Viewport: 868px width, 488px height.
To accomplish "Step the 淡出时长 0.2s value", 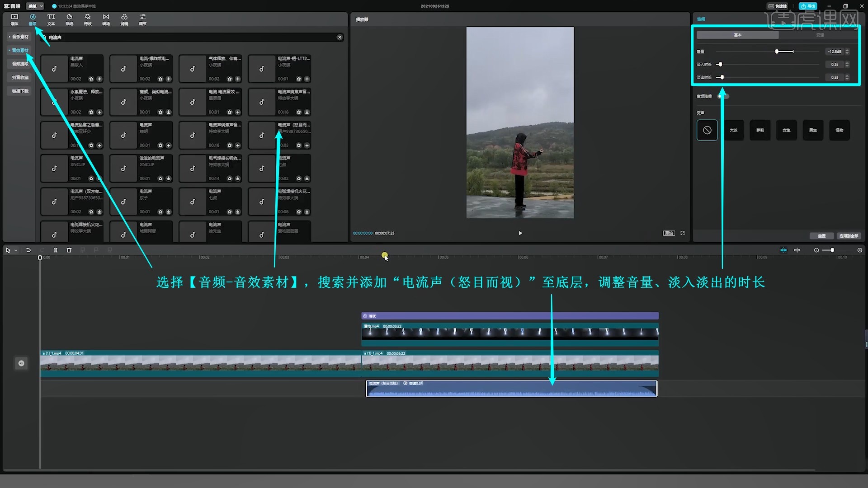I will (x=847, y=77).
